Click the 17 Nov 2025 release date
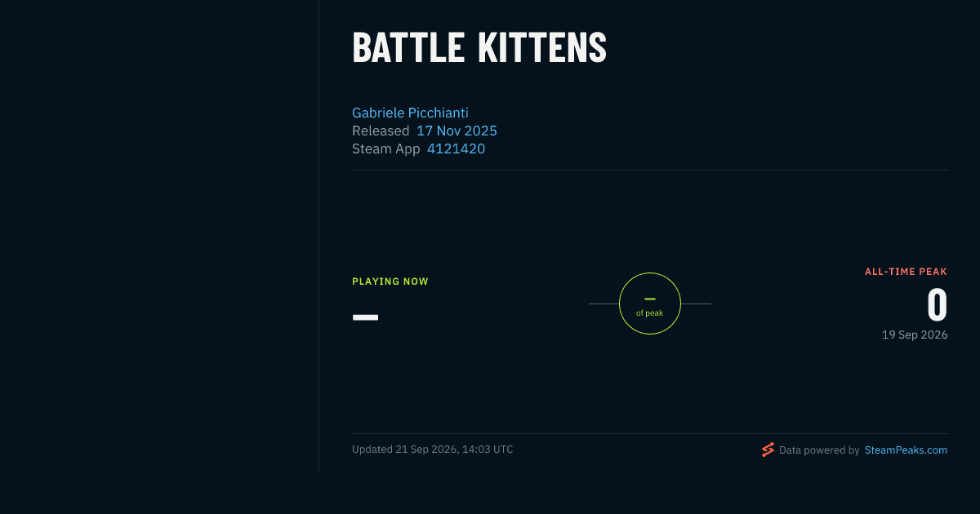This screenshot has height=514, width=980. (457, 131)
